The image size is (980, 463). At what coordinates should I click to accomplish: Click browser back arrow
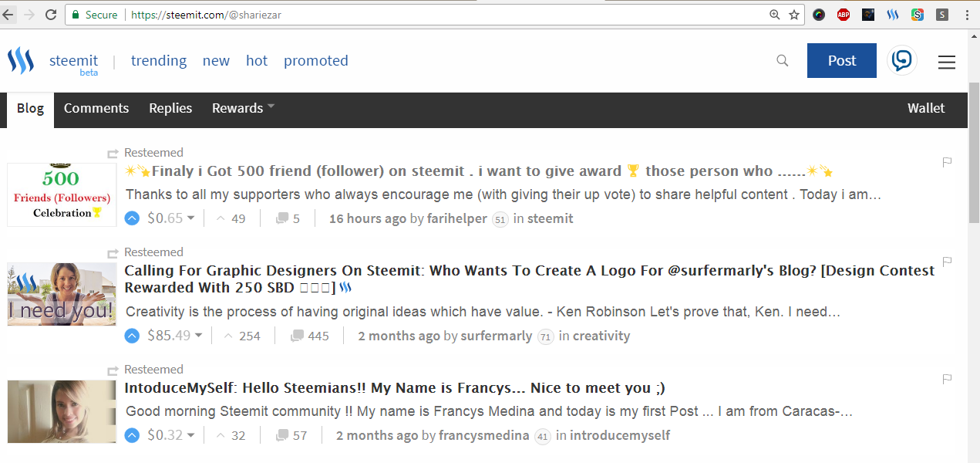tap(9, 15)
